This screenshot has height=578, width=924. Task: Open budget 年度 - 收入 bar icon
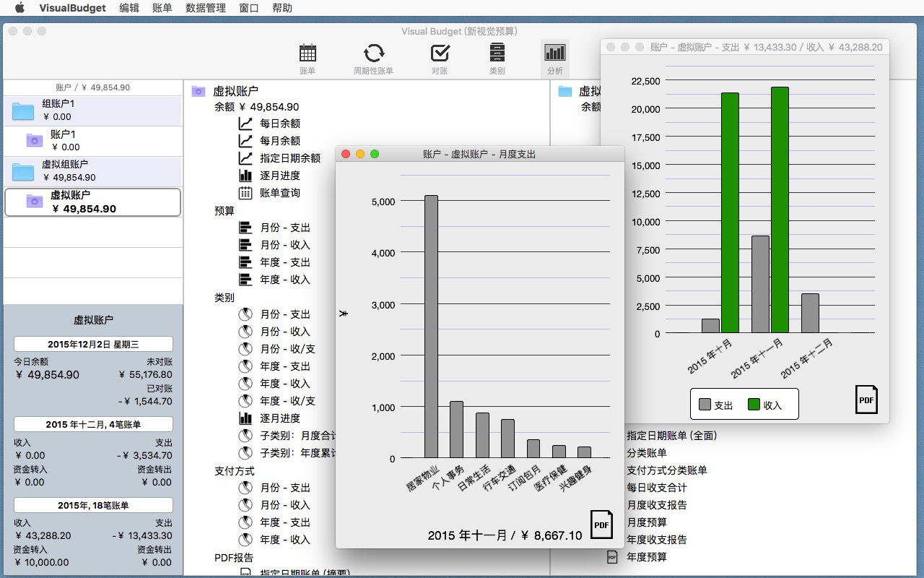tap(245, 280)
